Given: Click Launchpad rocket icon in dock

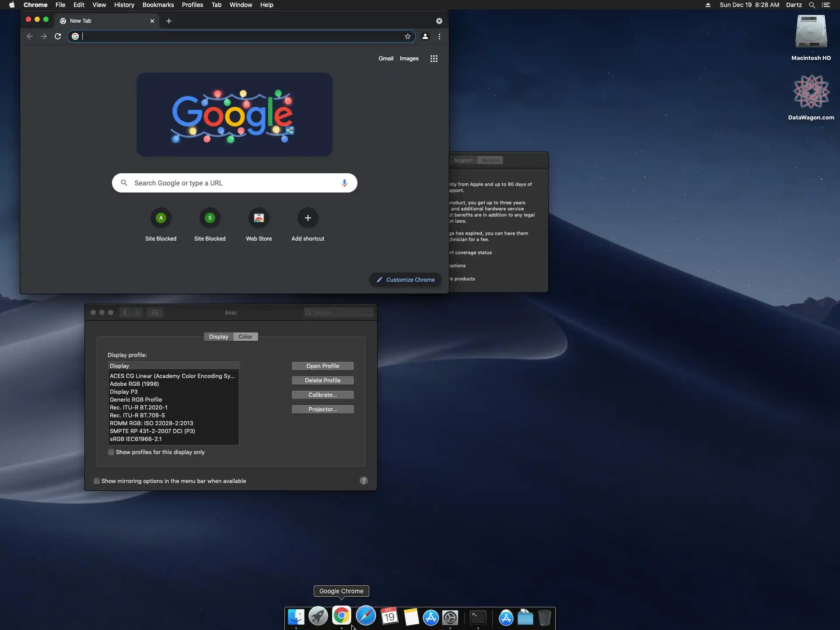Looking at the screenshot, I should [318, 617].
